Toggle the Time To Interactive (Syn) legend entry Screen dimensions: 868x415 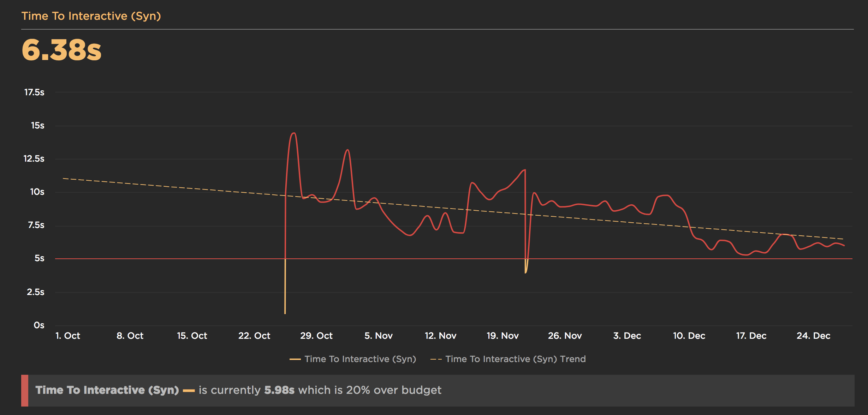click(x=359, y=359)
